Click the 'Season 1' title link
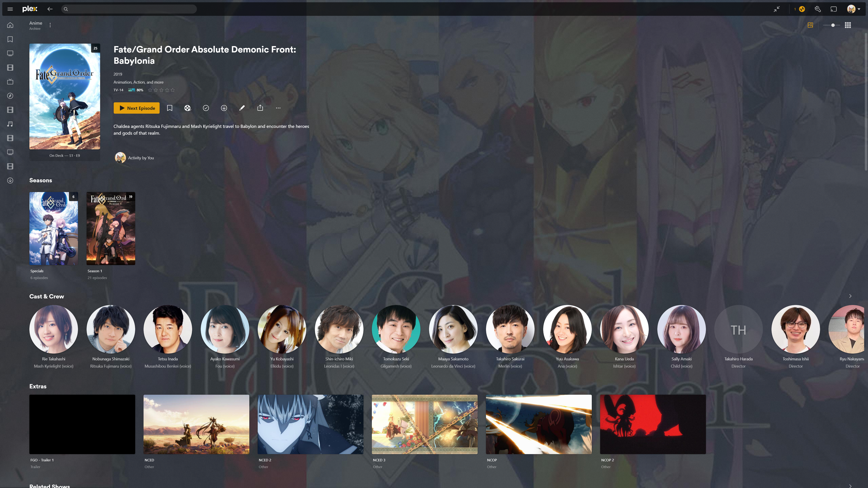The width and height of the screenshot is (868, 488). pyautogui.click(x=95, y=271)
